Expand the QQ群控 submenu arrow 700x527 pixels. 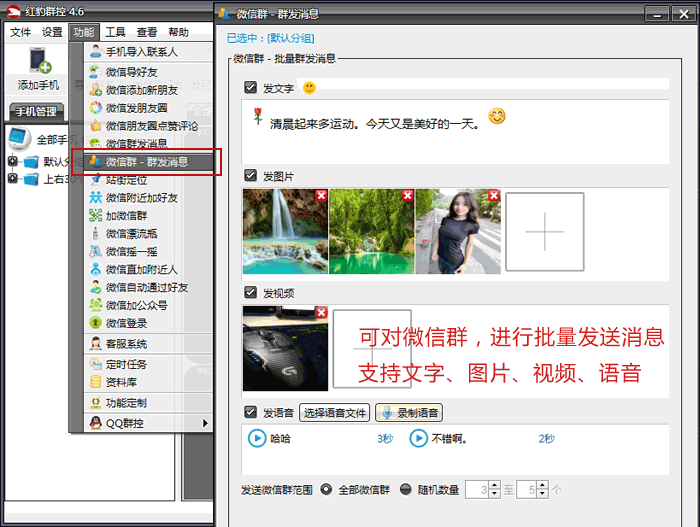[x=205, y=423]
